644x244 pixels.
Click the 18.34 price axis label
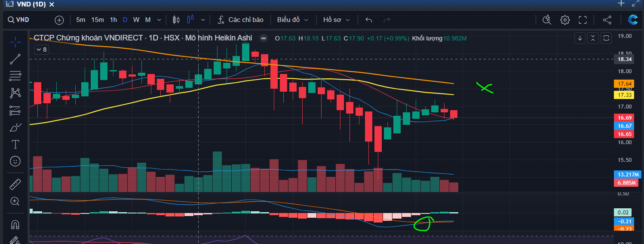(625, 59)
